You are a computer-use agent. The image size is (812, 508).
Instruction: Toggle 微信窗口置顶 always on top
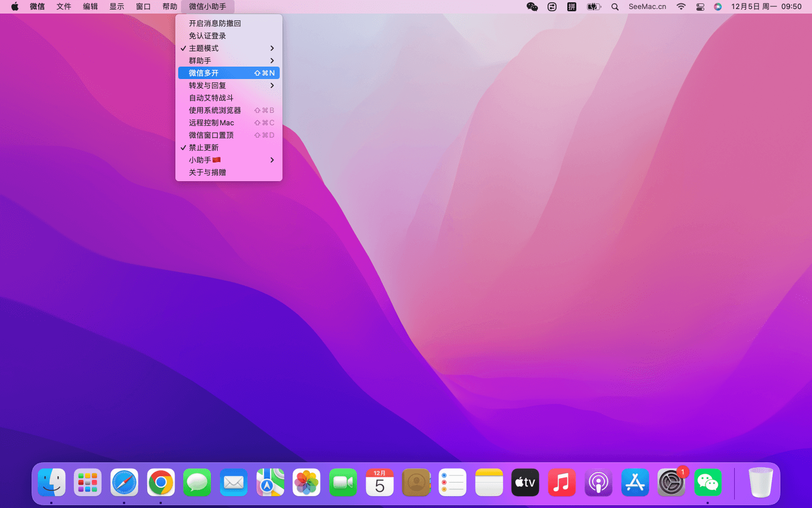211,135
